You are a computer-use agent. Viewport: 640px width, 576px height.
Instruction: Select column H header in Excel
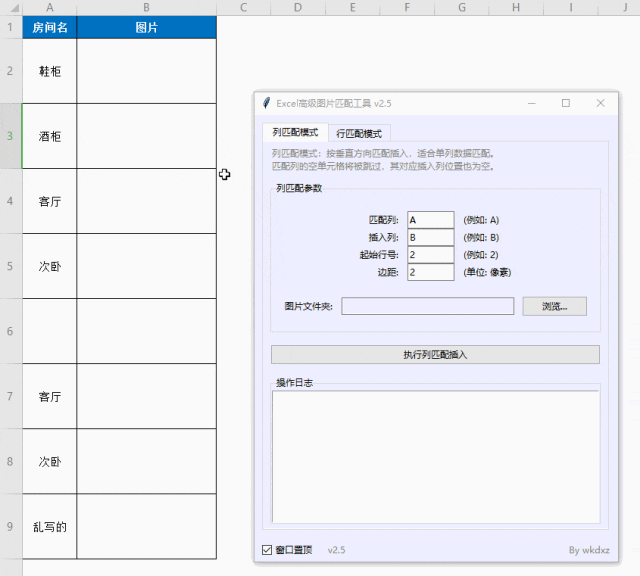pos(516,8)
